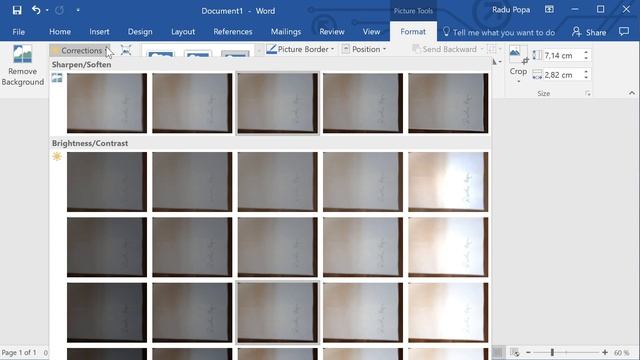Choose highlighted middle thumbnail in third Brightness/Contrast row
The height and width of the screenshot is (360, 640).
(x=278, y=312)
